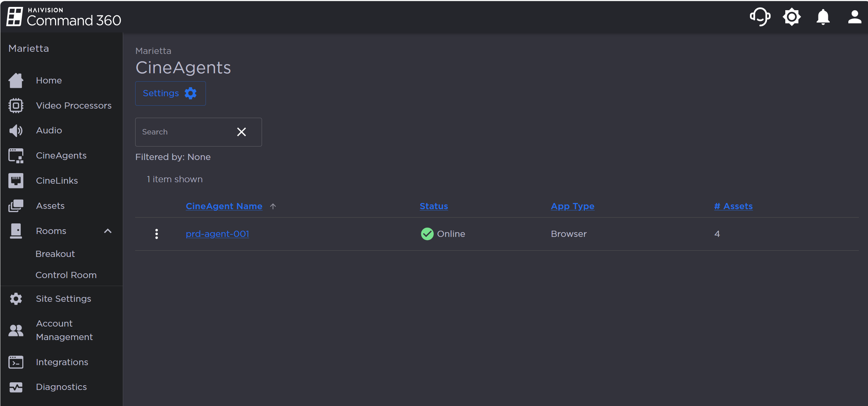Screen dimensions: 868x406
Task: Click the Audio speaker icon
Action: pyautogui.click(x=16, y=130)
